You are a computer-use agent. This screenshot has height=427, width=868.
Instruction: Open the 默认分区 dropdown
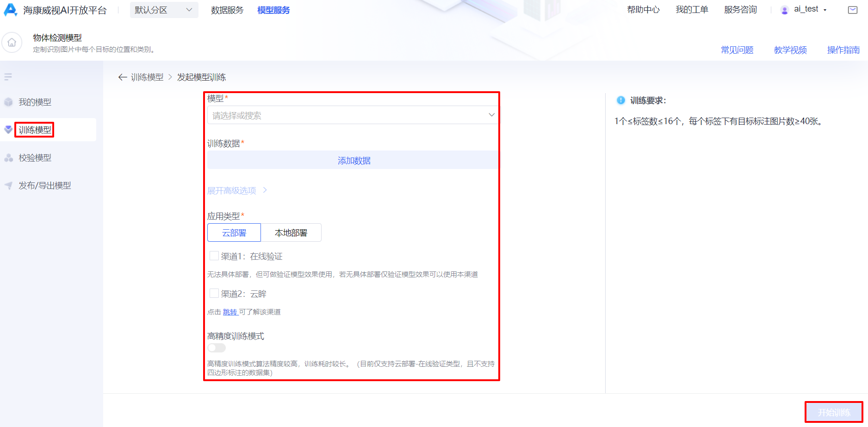(164, 10)
